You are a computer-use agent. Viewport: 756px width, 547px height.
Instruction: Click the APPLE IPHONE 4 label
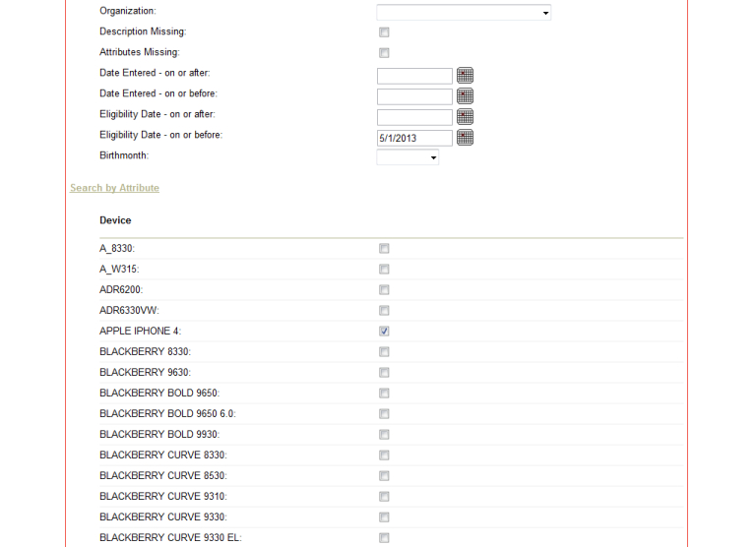point(140,332)
